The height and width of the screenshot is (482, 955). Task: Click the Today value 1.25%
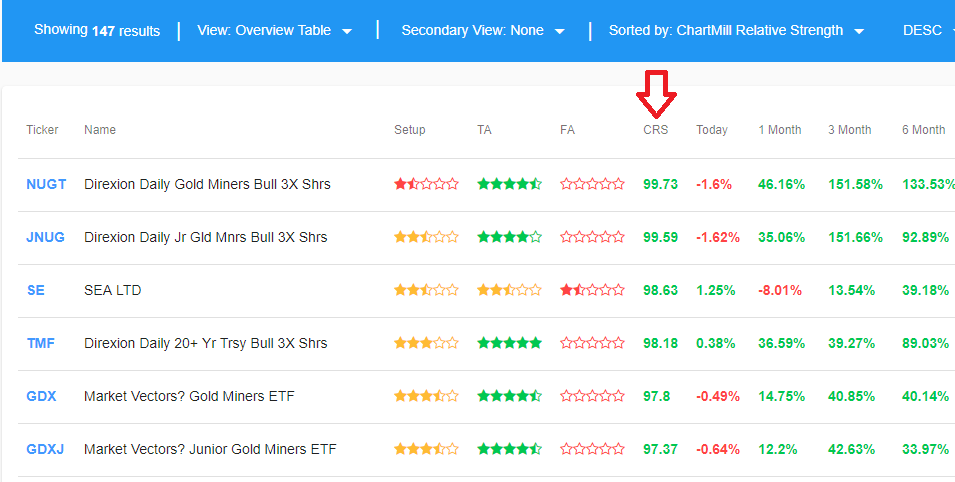716,290
